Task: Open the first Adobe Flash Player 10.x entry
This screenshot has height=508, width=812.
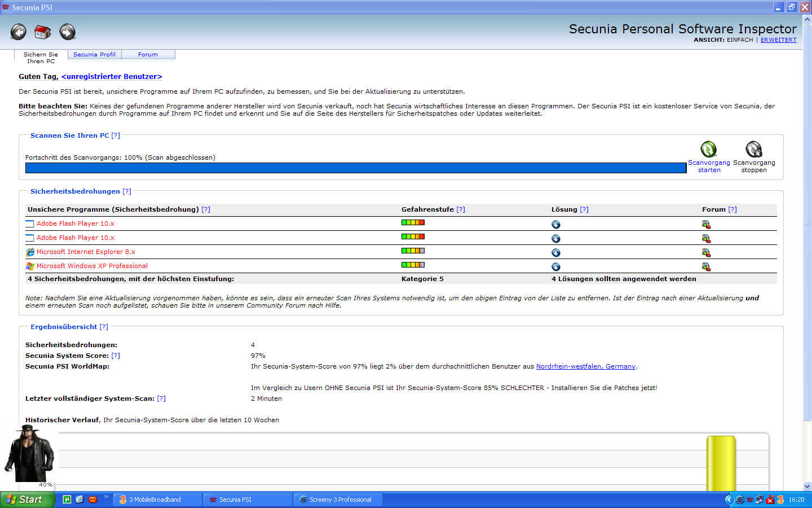Action: tap(76, 224)
